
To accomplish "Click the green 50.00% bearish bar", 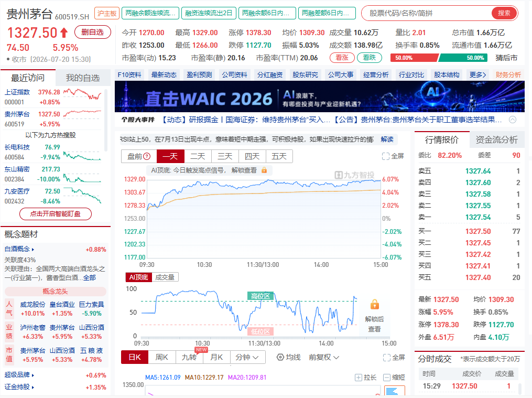I will click(463, 58).
